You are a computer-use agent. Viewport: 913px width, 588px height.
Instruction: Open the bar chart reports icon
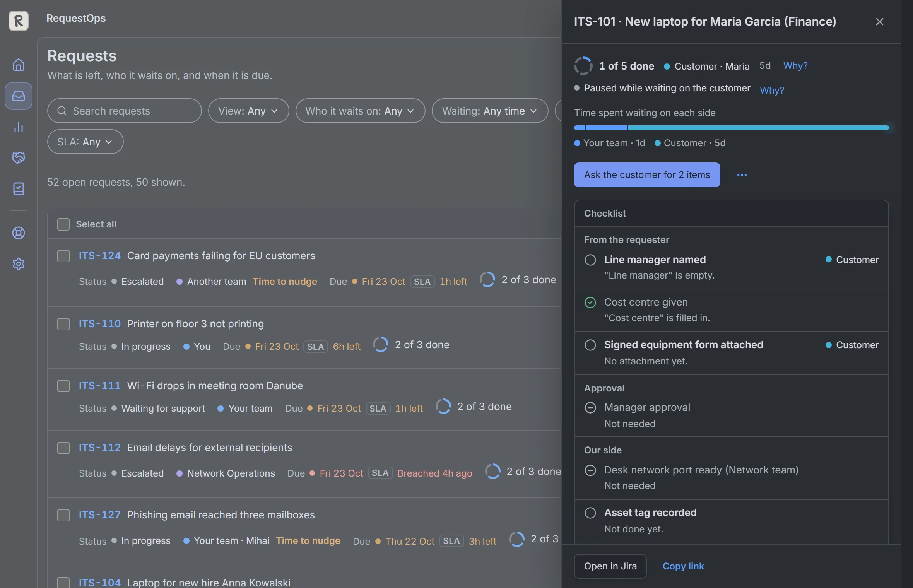pyautogui.click(x=19, y=127)
